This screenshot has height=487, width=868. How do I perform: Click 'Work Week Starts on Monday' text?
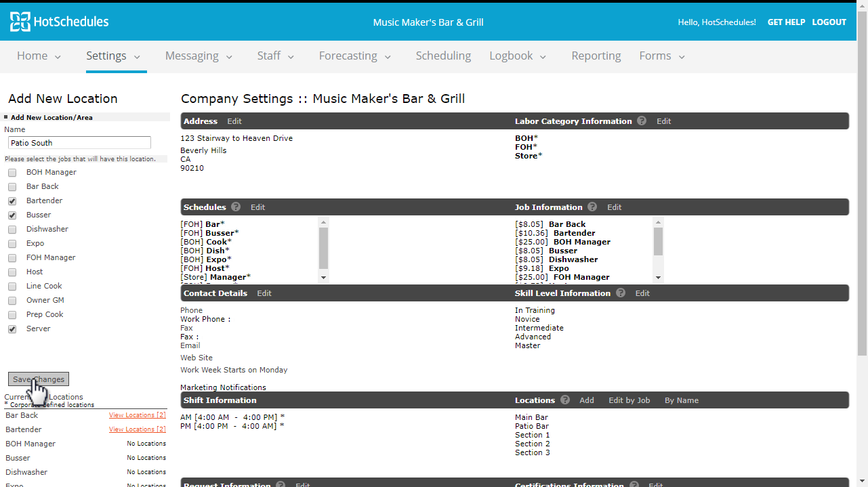point(234,370)
